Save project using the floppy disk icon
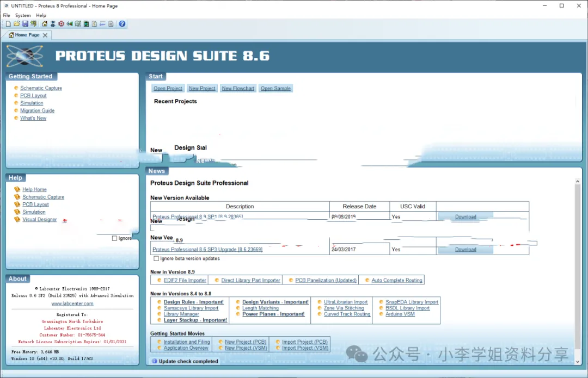Image resolution: width=588 pixels, height=378 pixels. pyautogui.click(x=24, y=23)
